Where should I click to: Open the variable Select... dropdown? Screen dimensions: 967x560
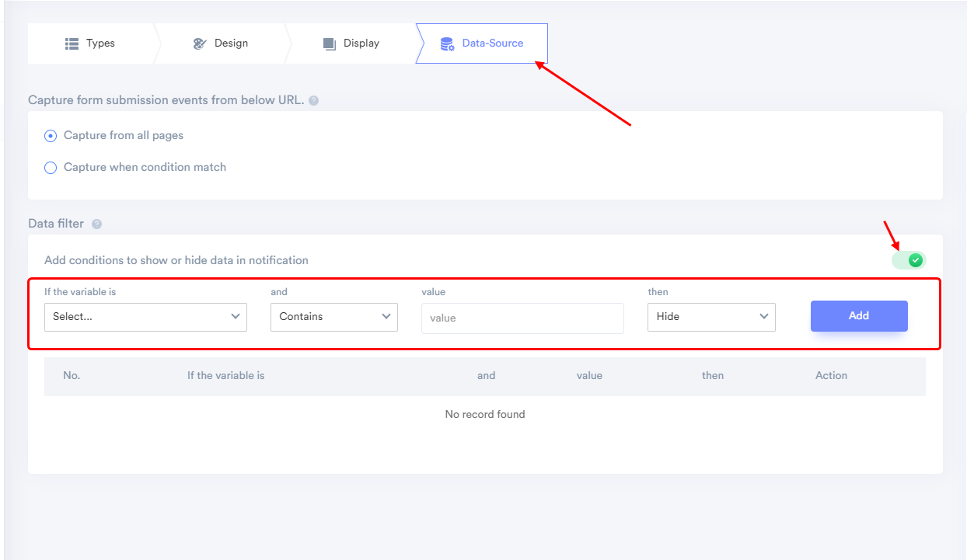[x=145, y=317]
